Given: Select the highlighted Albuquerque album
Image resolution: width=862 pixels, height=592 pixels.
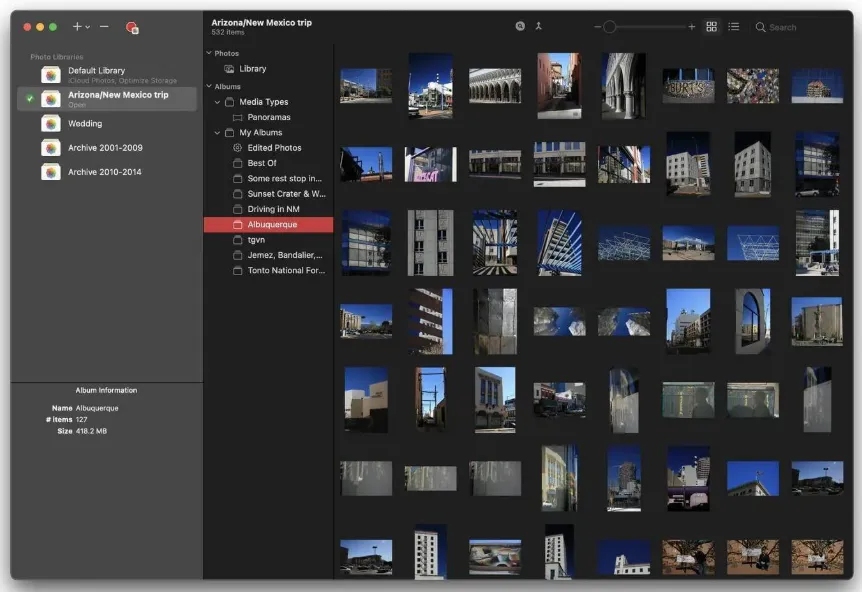Looking at the screenshot, I should [268, 225].
